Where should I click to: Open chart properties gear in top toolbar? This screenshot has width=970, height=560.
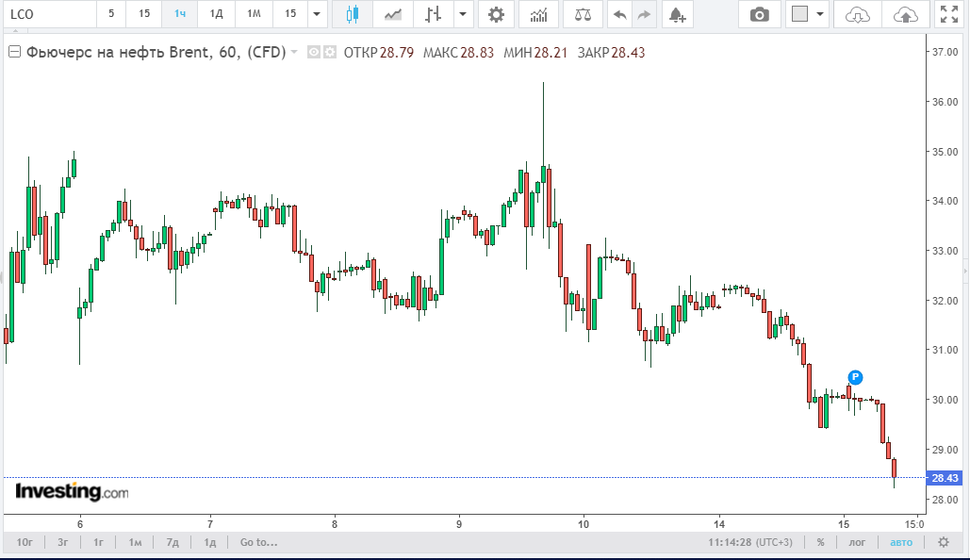[496, 14]
